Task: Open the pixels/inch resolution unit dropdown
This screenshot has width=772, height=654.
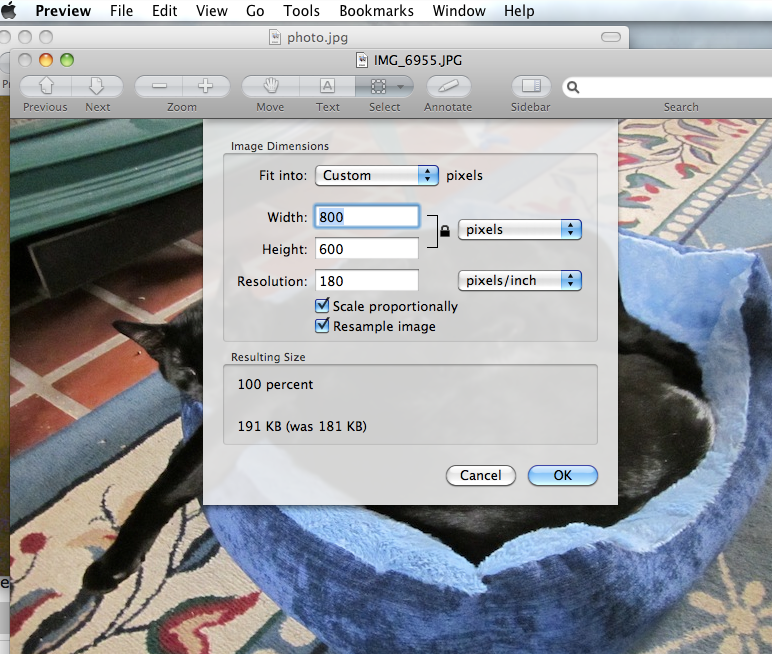Action: [520, 281]
